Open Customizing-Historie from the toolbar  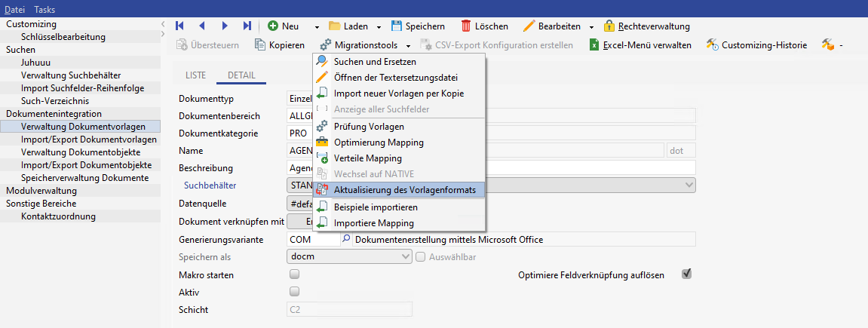click(712, 45)
